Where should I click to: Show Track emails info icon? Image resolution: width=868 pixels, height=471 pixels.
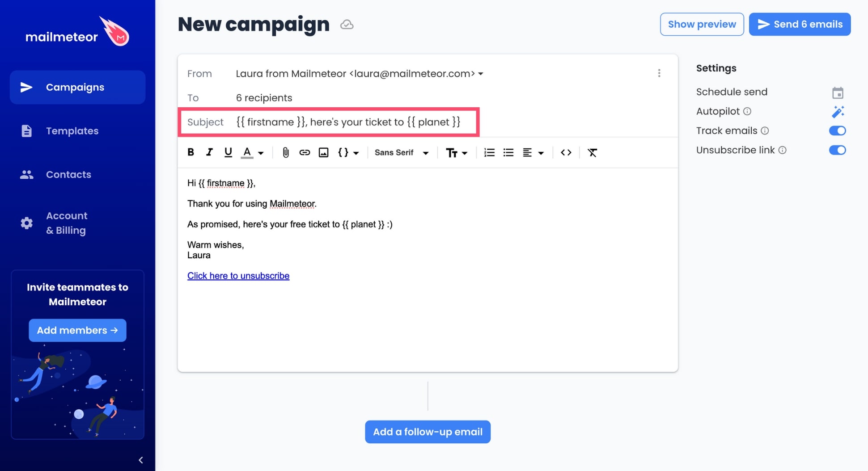tap(765, 130)
